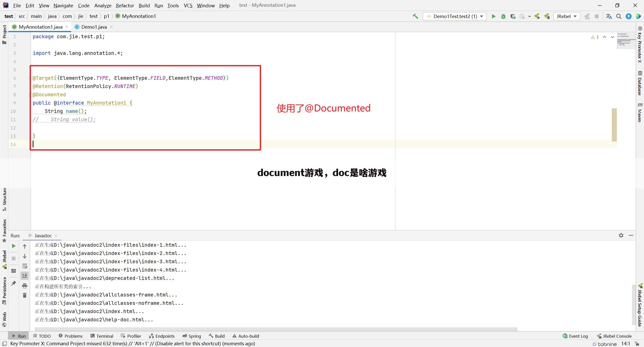The width and height of the screenshot is (644, 347).
Task: Open the JRebel Console
Action: pos(614,336)
